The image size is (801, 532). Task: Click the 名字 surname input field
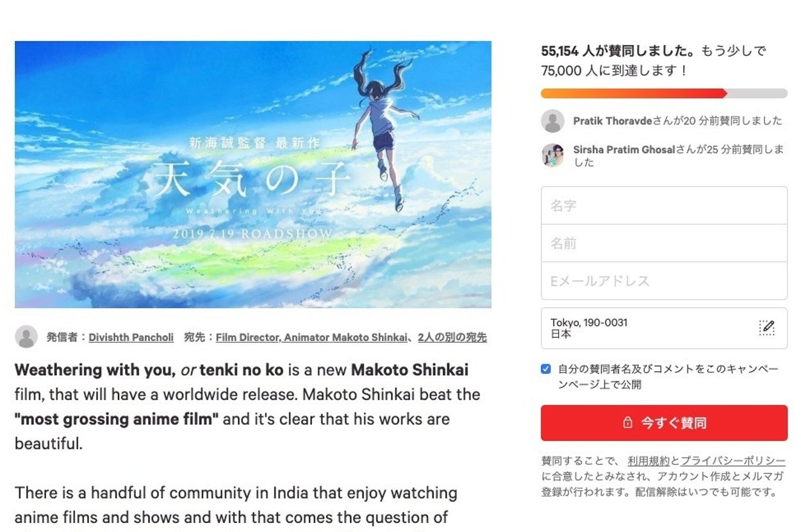click(x=664, y=206)
